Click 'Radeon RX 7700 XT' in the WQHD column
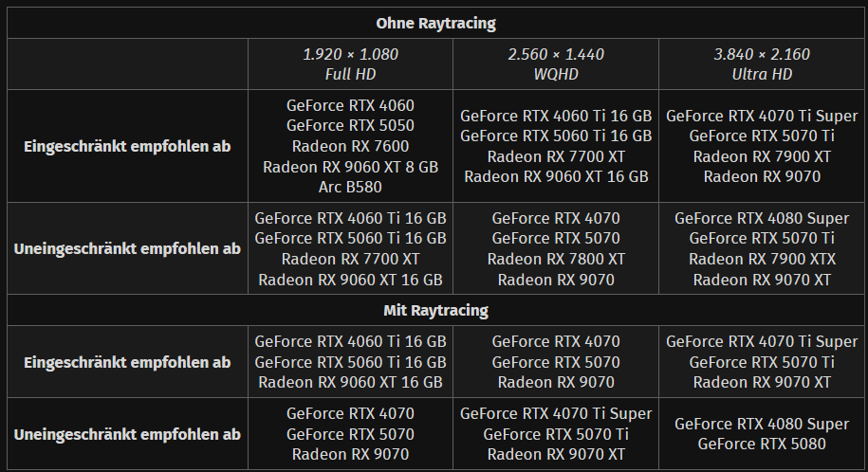 pyautogui.click(x=556, y=156)
